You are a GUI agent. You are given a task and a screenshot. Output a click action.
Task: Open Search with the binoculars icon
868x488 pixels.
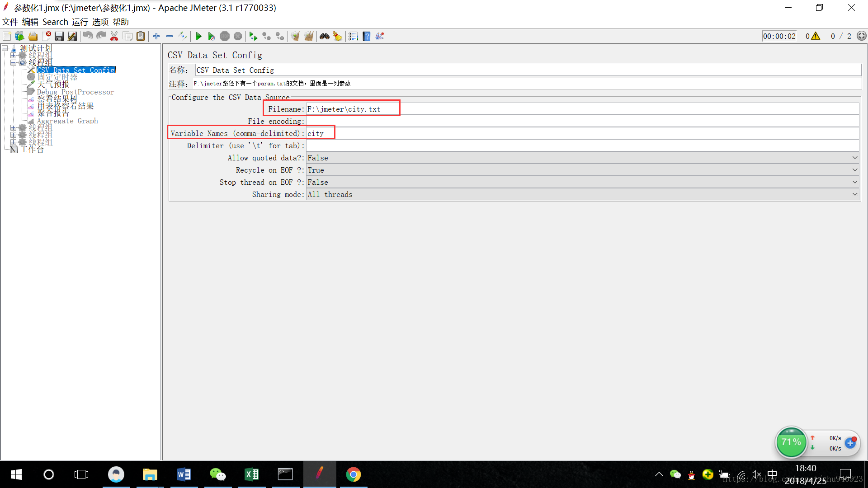tap(325, 36)
